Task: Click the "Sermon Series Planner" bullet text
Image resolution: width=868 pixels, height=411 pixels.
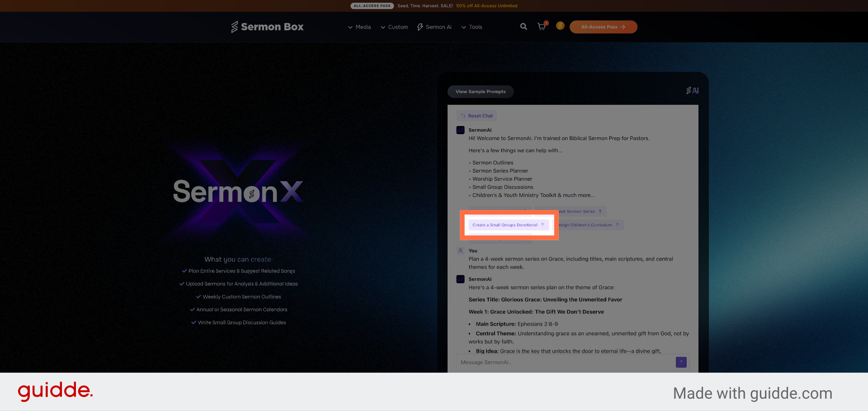Action: pos(500,171)
